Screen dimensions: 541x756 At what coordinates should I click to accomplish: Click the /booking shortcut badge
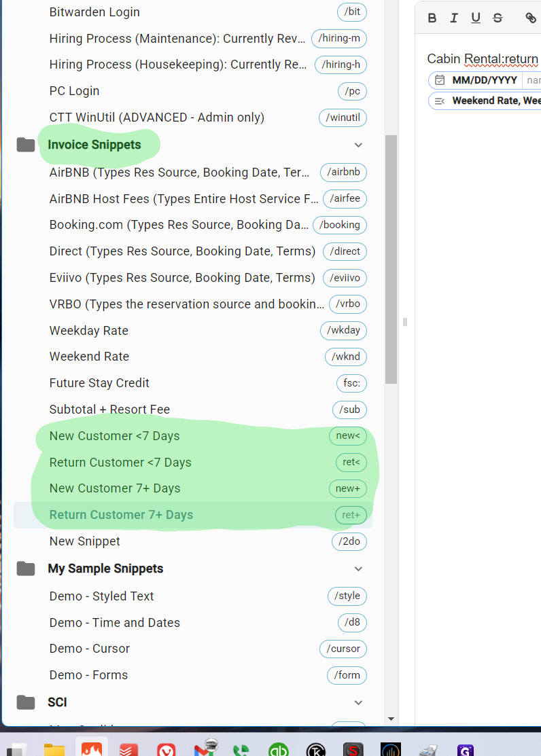pyautogui.click(x=340, y=225)
